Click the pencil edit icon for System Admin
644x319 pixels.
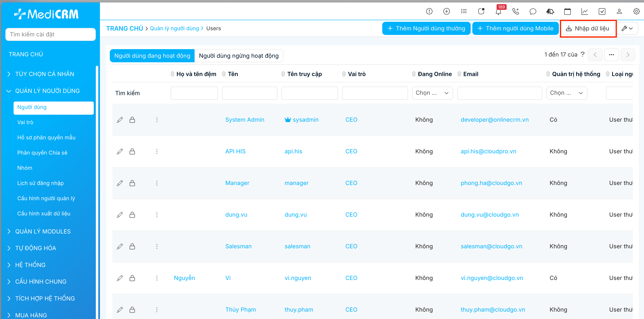(120, 120)
